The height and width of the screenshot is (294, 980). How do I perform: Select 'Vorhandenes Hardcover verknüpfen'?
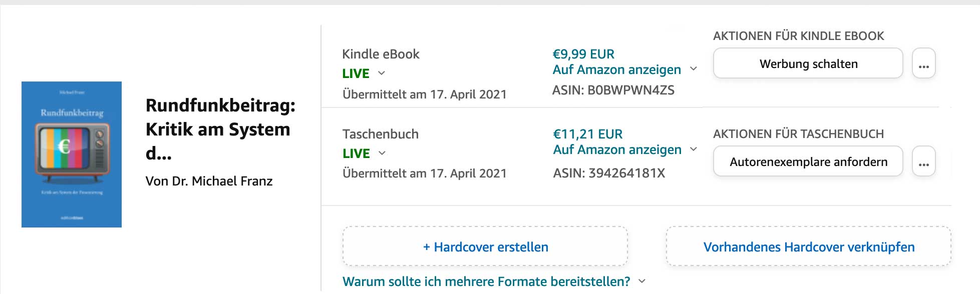click(808, 247)
